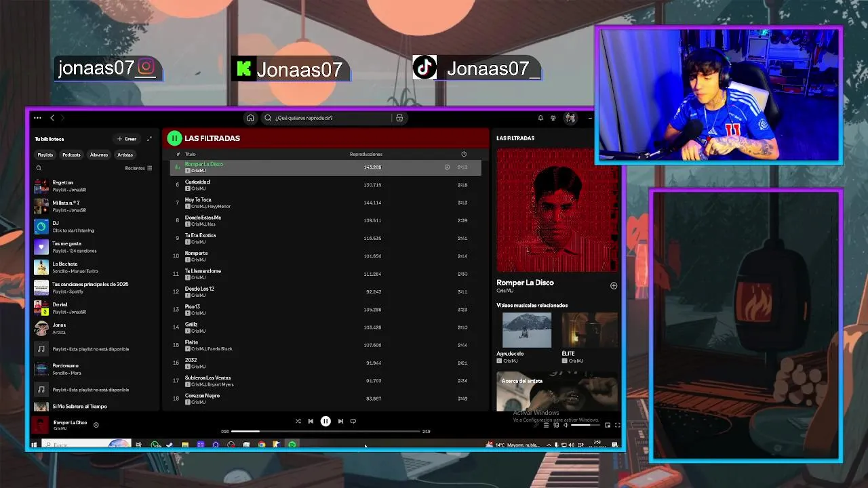
Task: Toggle shuffle in the player bar
Action: (298, 421)
